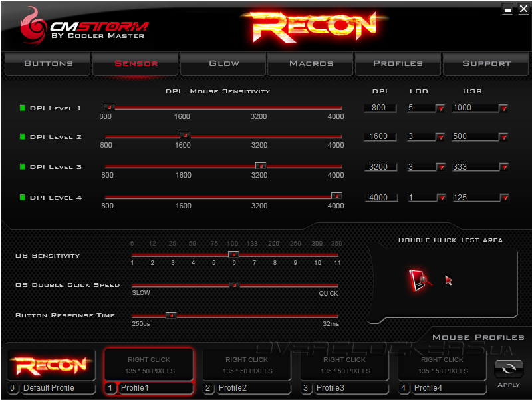Click the OS Double Click Speed slider handle
Image resolution: width=532 pixels, height=400 pixels.
coord(234,285)
